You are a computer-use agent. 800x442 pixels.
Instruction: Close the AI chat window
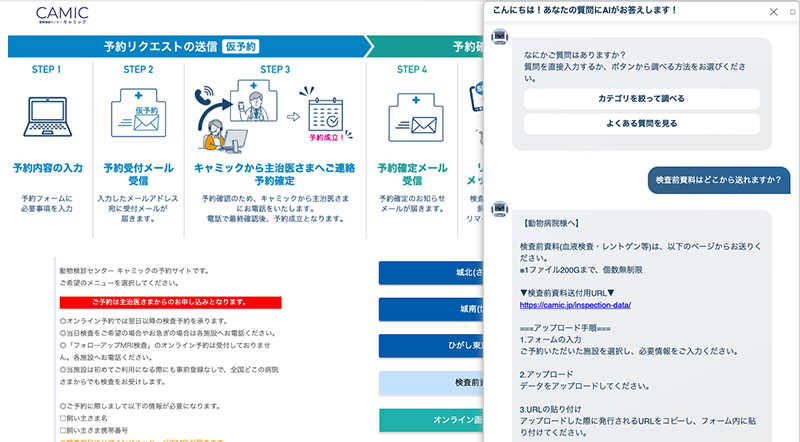pyautogui.click(x=772, y=11)
